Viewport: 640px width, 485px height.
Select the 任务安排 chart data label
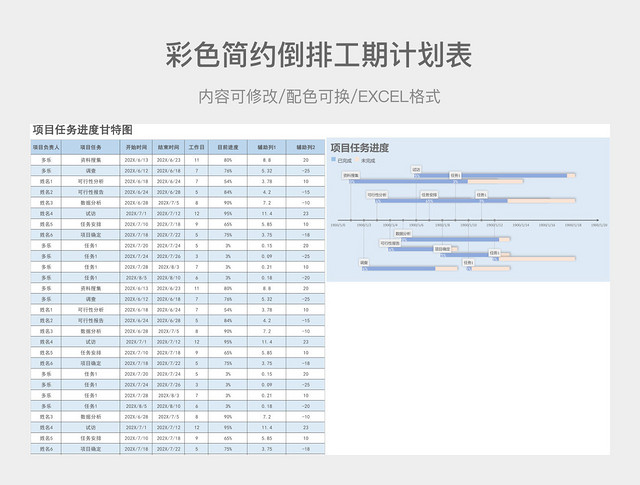coord(429,195)
